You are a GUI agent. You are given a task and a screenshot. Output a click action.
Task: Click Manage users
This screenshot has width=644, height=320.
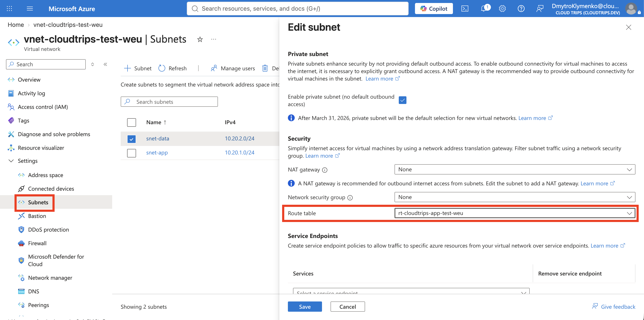point(233,68)
